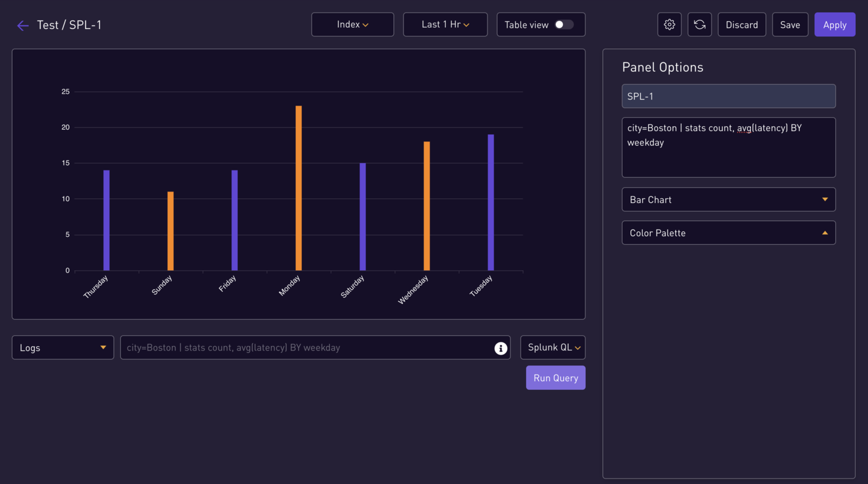Click the Apply button
The height and width of the screenshot is (484, 868).
(835, 25)
